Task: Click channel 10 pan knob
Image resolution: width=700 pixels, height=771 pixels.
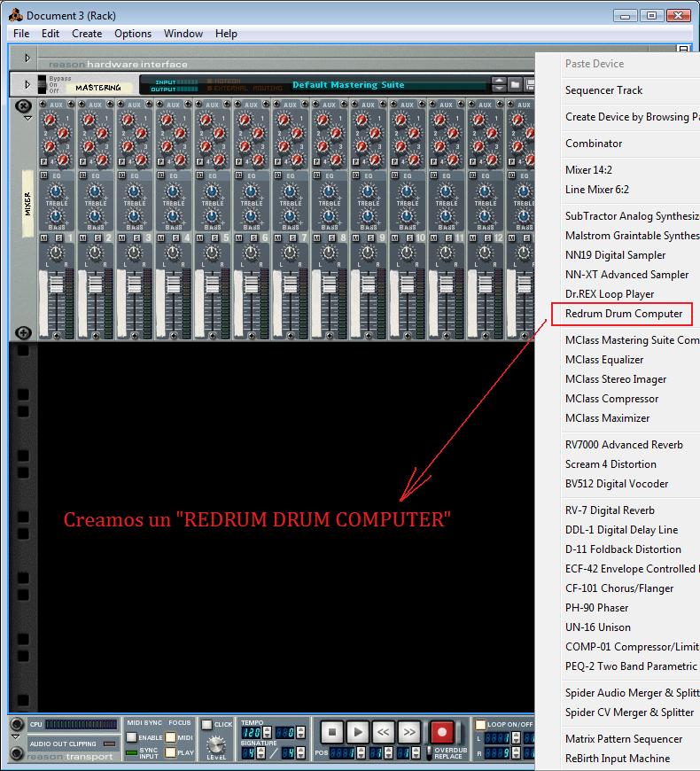Action: 407,253
